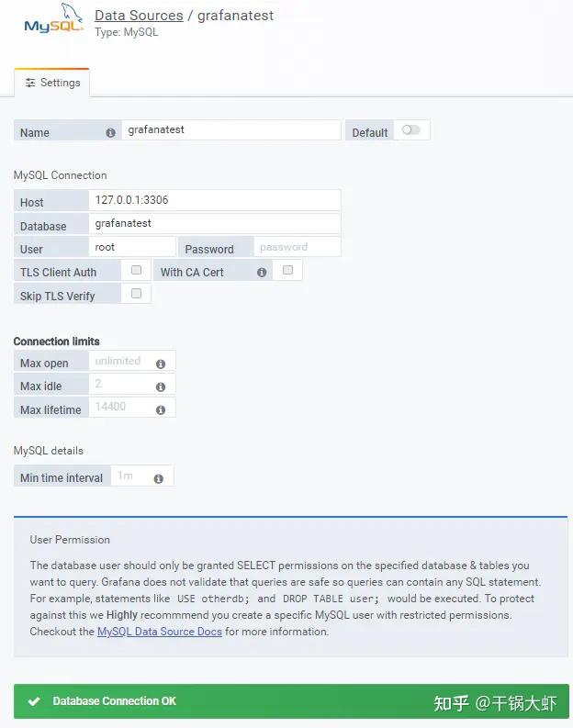Click the Password input field
The height and width of the screenshot is (728, 573).
(298, 247)
